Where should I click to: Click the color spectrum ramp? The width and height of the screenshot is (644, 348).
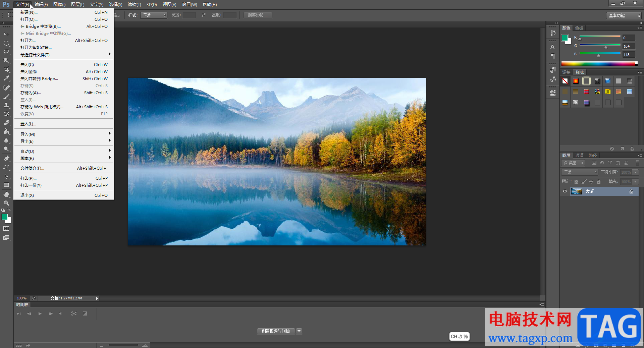pyautogui.click(x=599, y=64)
